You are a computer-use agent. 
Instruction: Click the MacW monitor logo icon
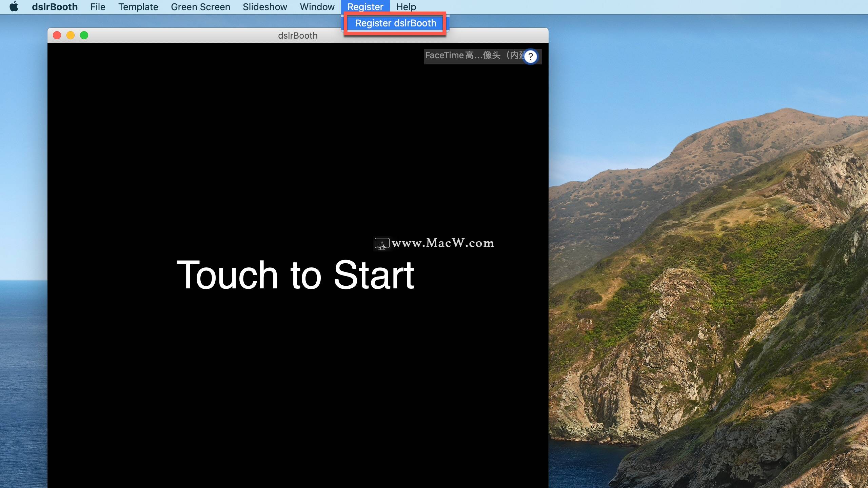[381, 244]
